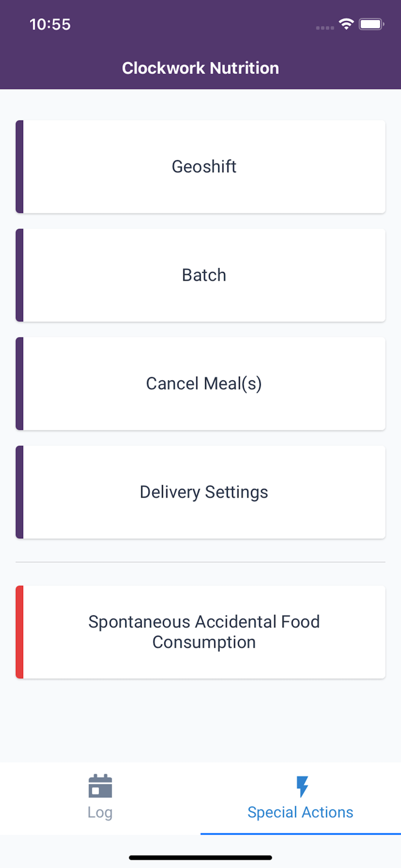This screenshot has width=401, height=868.
Task: Report Spontaneous Accidental Food Consumption
Action: coord(204,631)
